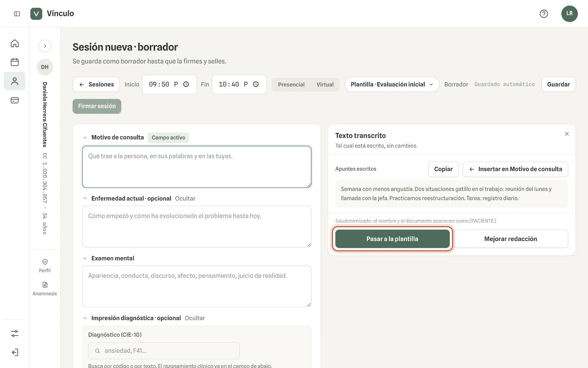Click the Guardar button
The height and width of the screenshot is (368, 588).
(558, 84)
